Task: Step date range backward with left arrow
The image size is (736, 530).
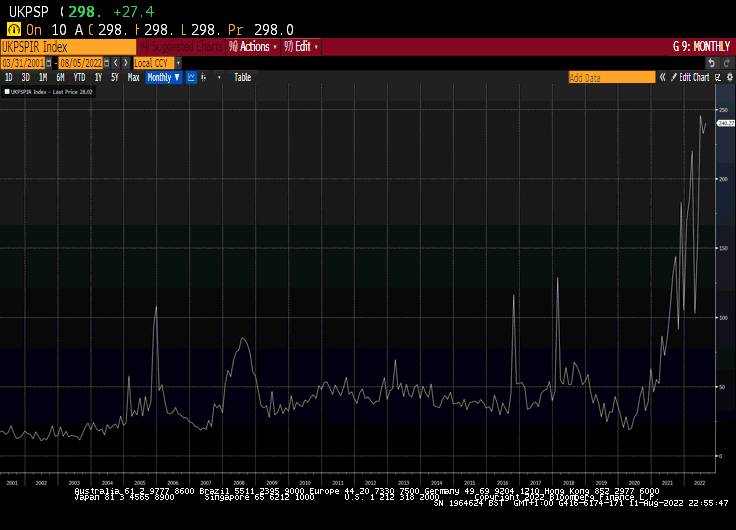Action: (x=116, y=62)
